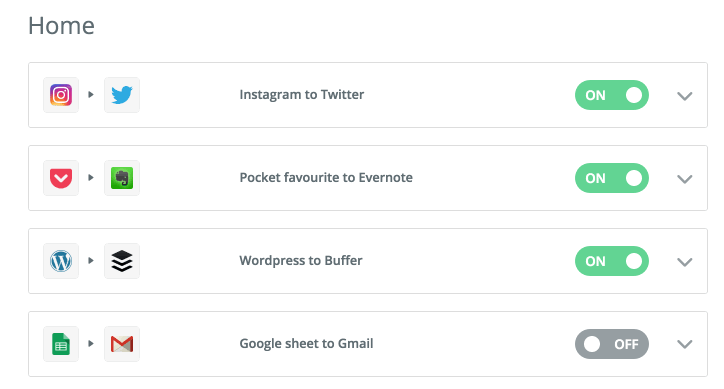Open the Instagram to Twitter zap title

(302, 95)
